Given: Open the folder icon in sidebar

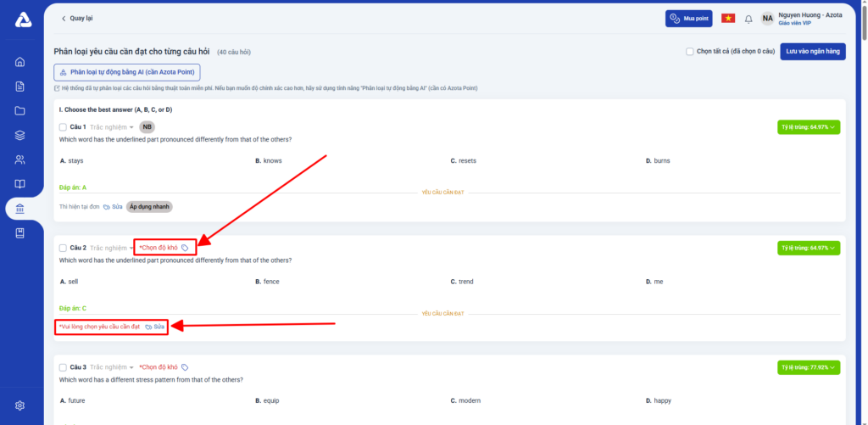Looking at the screenshot, I should [20, 111].
